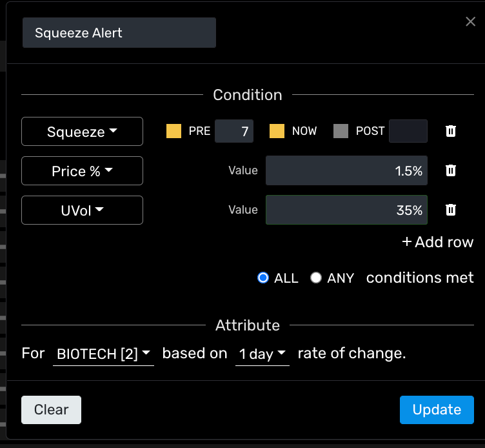Select the ANY conditions radio button
Screen dimensions: 485x448
pyautogui.click(x=316, y=278)
